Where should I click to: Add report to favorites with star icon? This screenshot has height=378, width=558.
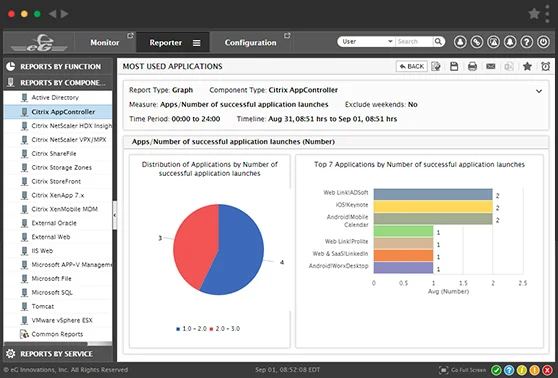click(527, 66)
